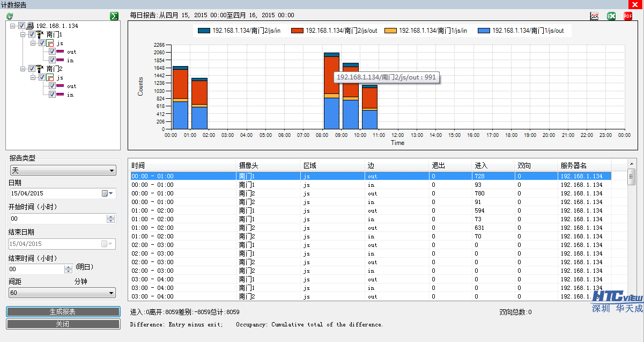
Task: Uncheck the 192.168.1.134 server checkbox
Action: coord(21,26)
